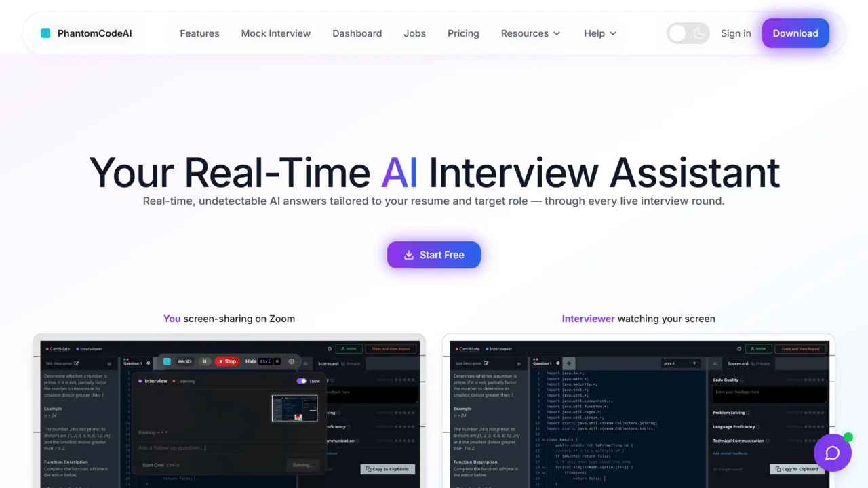Click the Start Free button

(434, 255)
